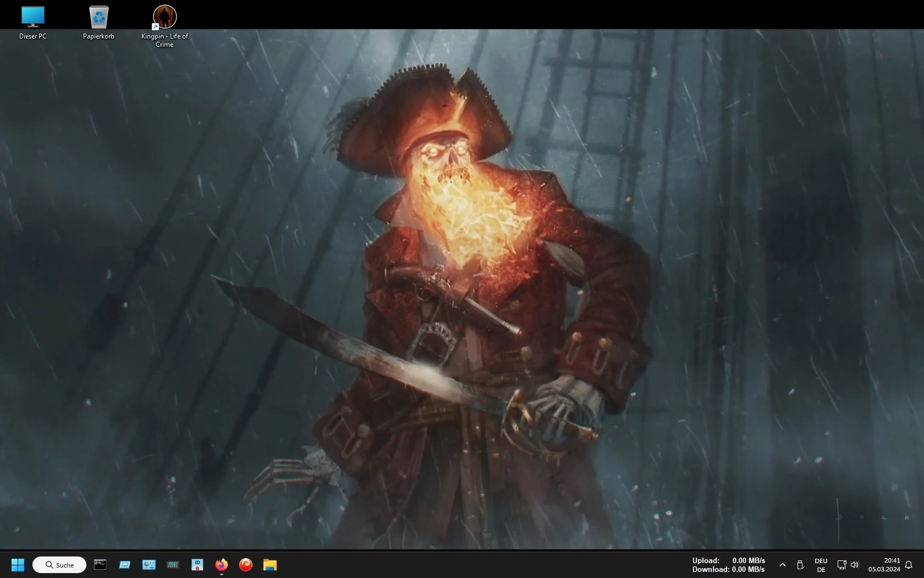Open the notification bell
The height and width of the screenshot is (578, 924).
[909, 565]
